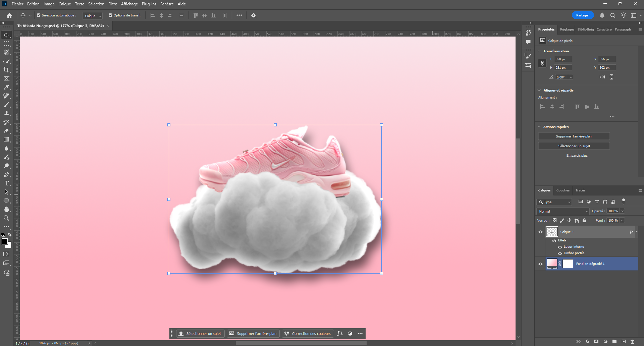Activate the Hand tool

6,209
